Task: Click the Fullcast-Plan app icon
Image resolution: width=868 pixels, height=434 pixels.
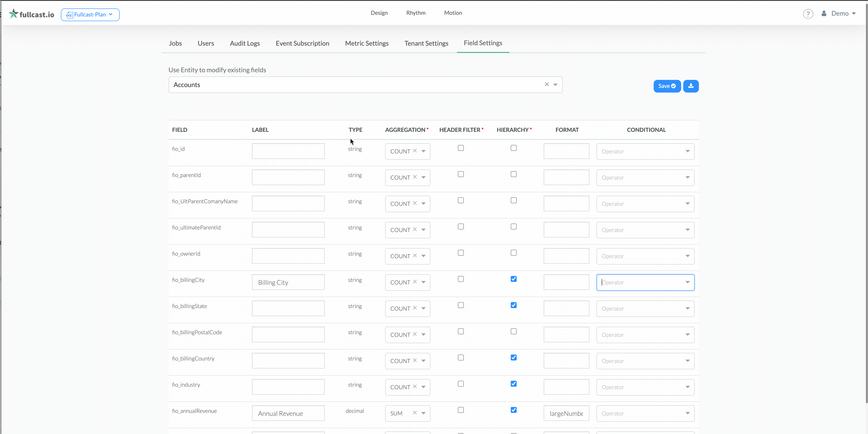Action: click(x=69, y=15)
